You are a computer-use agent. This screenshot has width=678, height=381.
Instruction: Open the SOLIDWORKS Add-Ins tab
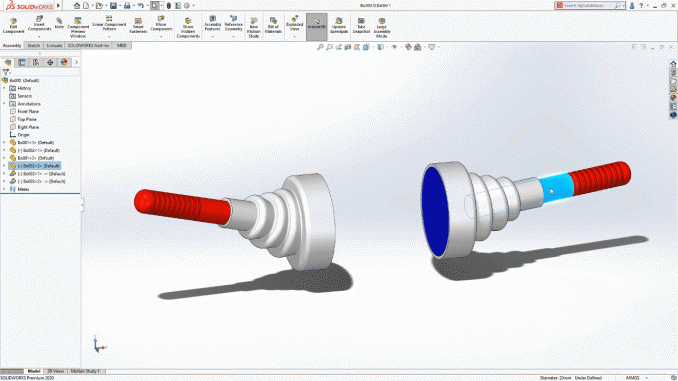click(88, 45)
